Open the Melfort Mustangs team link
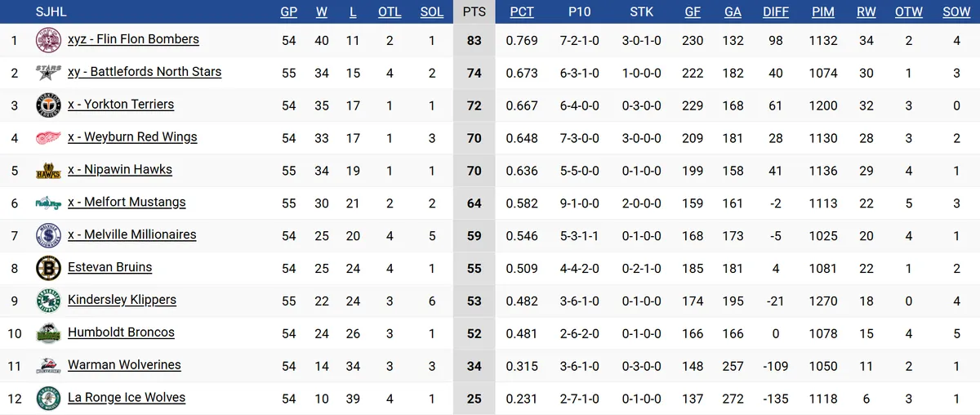 coord(127,202)
